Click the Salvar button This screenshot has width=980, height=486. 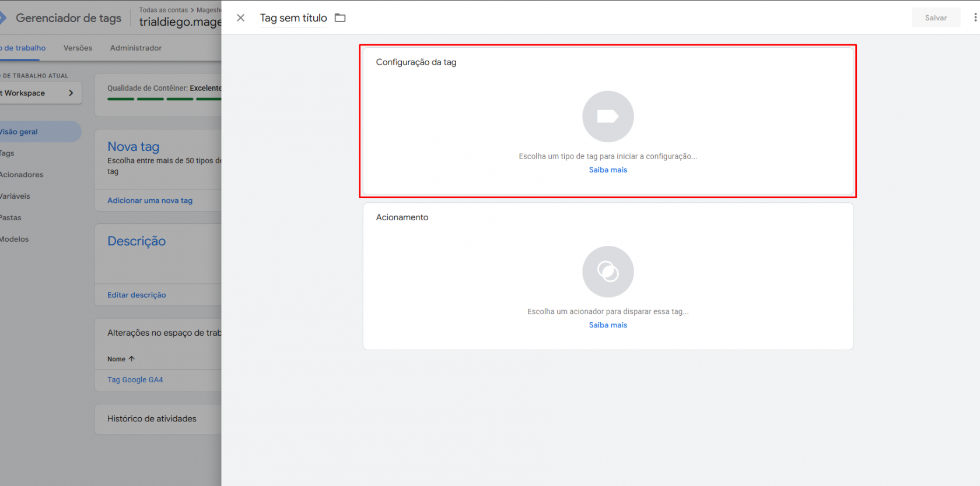(936, 18)
